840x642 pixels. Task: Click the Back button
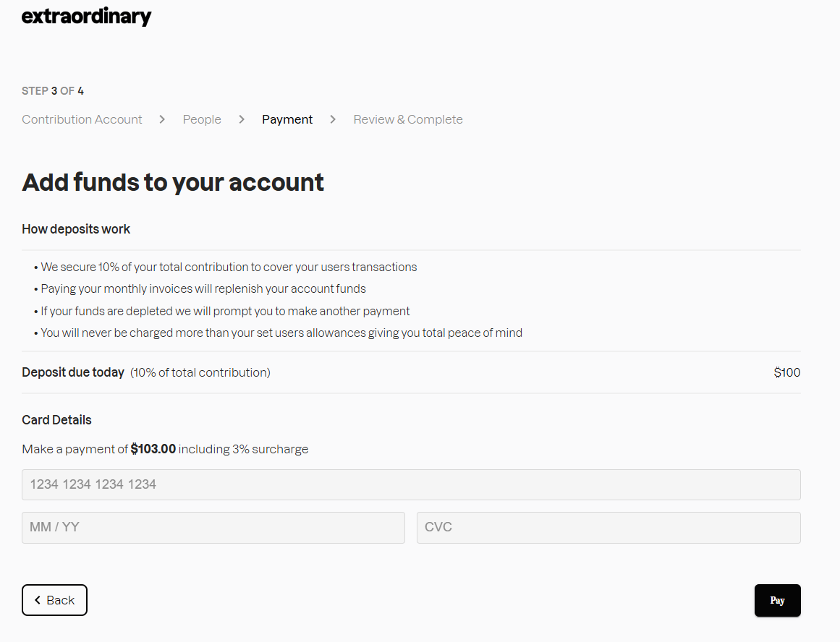tap(54, 600)
